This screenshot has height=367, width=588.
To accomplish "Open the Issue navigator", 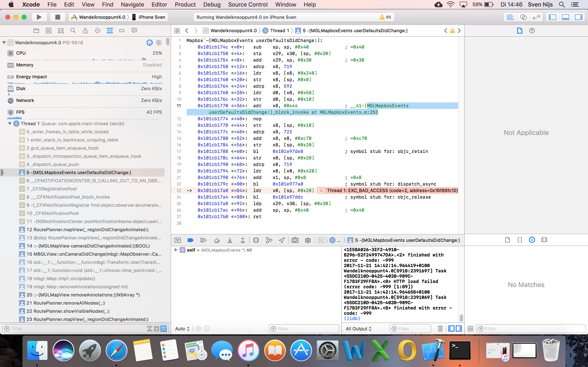I will coord(85,31).
